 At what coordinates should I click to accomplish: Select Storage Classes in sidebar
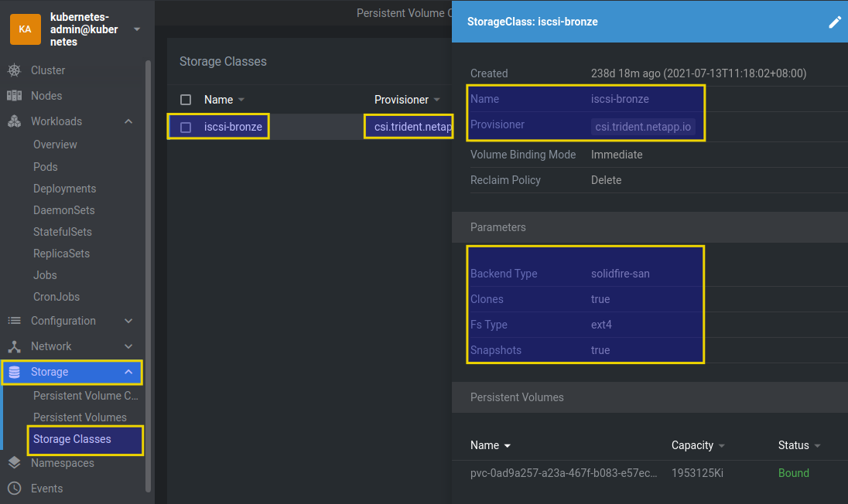[72, 439]
